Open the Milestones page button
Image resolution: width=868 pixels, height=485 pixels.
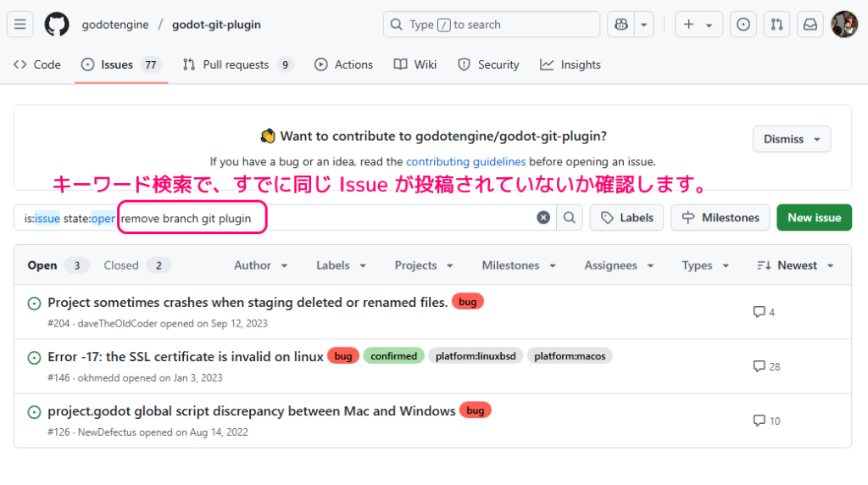coord(721,218)
